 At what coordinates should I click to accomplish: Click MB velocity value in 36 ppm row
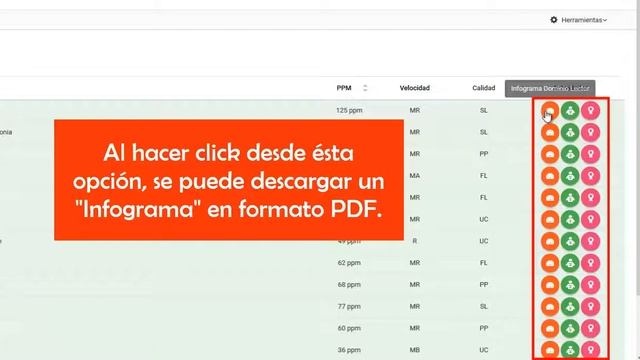(415, 350)
